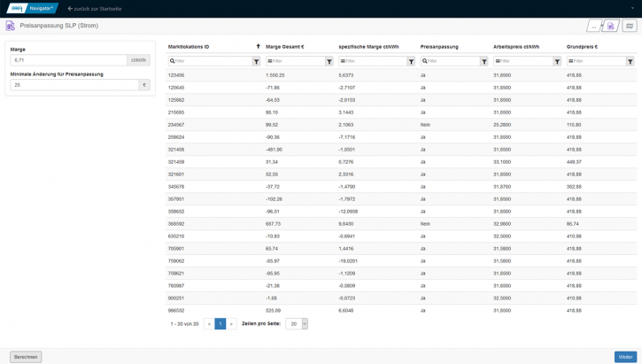Screen dimensions: 642x364
Task: Click the ellipsis step button in header
Action: coord(594,27)
